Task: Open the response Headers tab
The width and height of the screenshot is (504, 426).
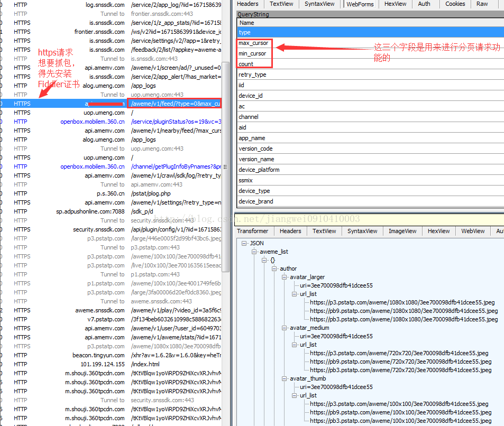Action: [290, 231]
